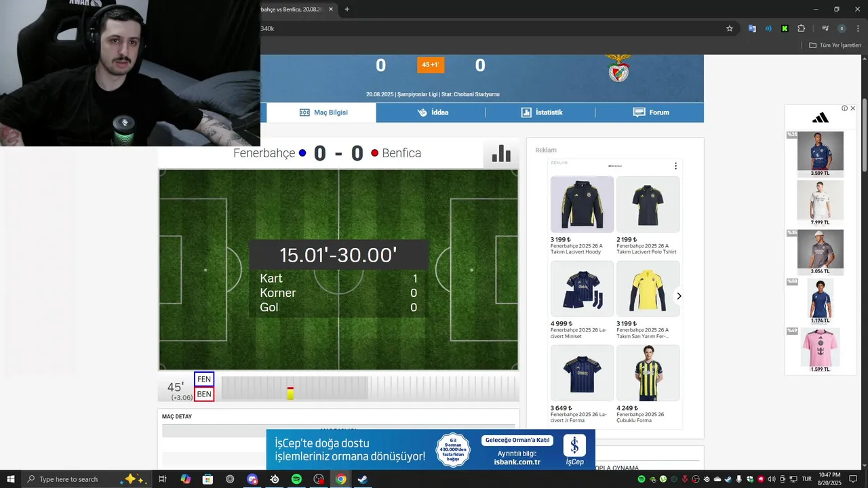Open the Google Translate extension
This screenshot has height=488, width=868.
[752, 28]
